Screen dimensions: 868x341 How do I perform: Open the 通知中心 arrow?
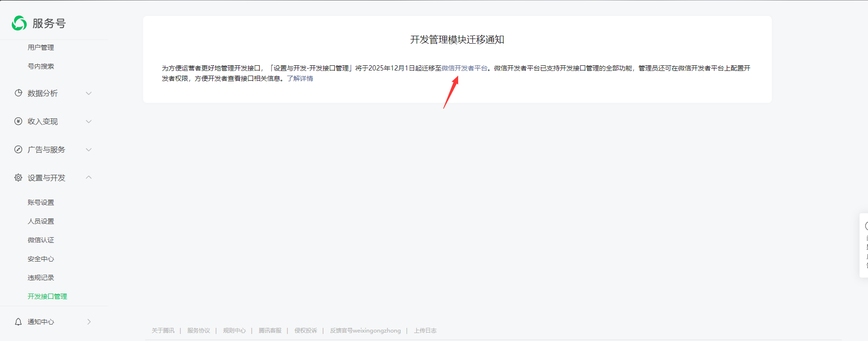[89, 322]
